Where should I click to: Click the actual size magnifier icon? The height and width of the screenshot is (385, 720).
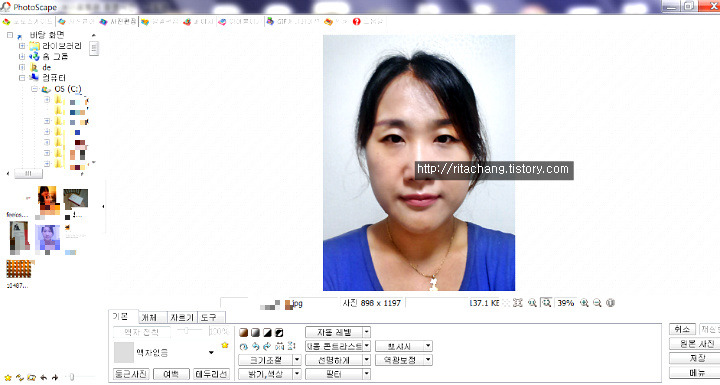[x=532, y=303]
